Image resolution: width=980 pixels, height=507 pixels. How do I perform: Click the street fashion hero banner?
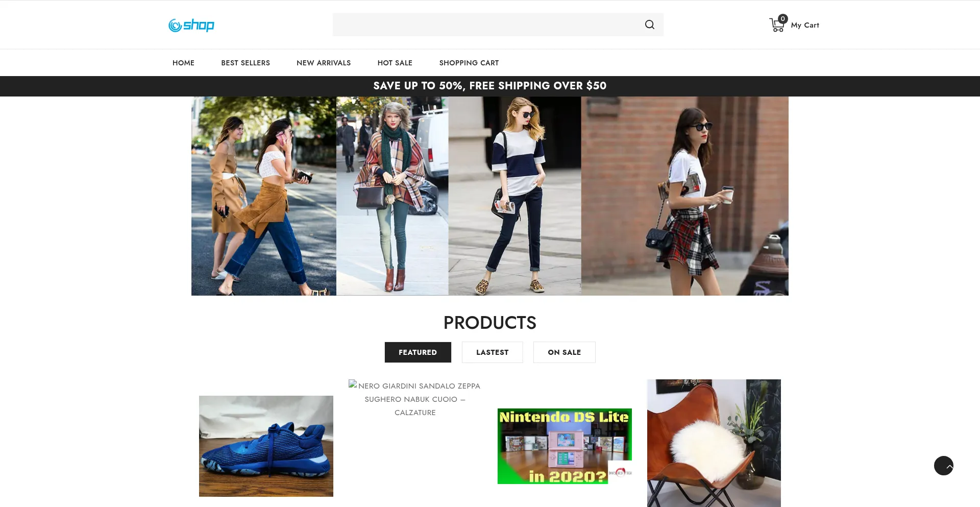(x=490, y=196)
